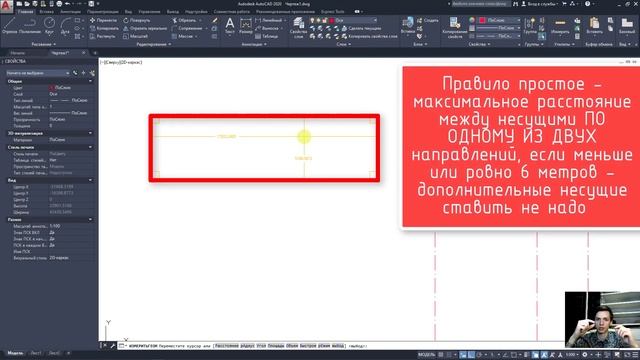Expand the Слои panel dropdown
The height and width of the screenshot is (360, 640).
pyautogui.click(x=344, y=44)
